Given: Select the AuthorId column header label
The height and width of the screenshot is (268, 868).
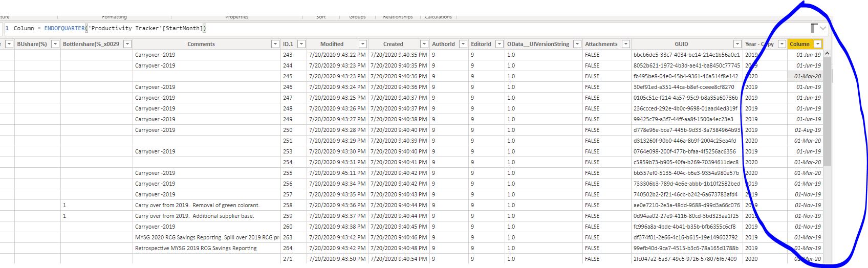Looking at the screenshot, I should click(x=443, y=44).
